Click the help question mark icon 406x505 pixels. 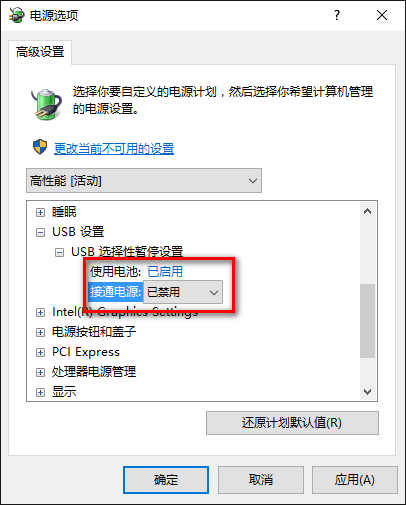pyautogui.click(x=337, y=15)
